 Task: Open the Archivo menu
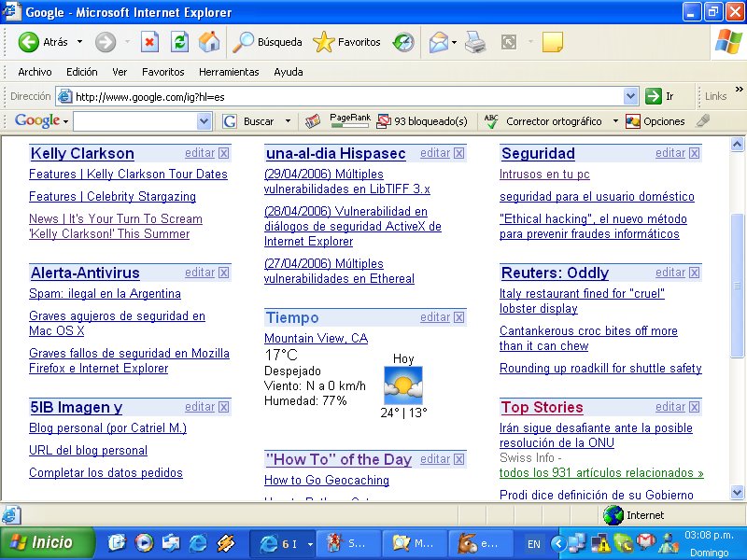[35, 72]
